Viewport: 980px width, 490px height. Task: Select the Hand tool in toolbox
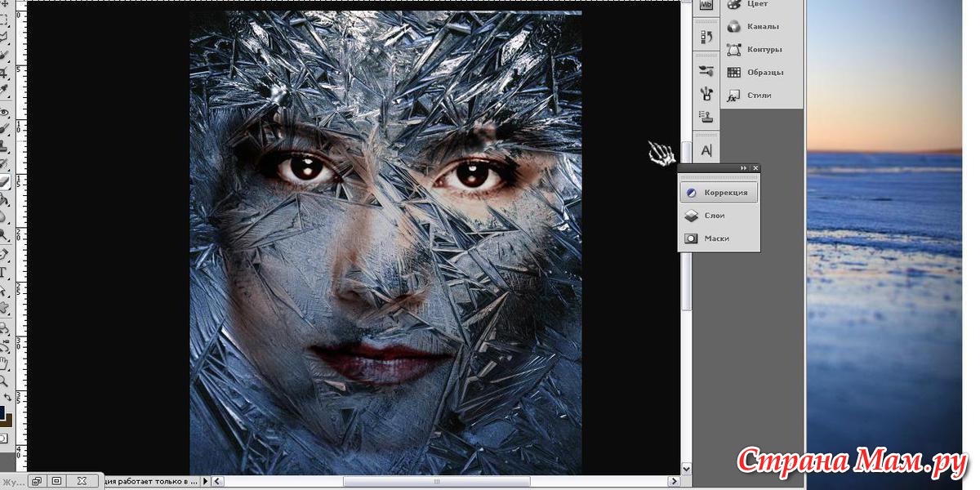point(4,363)
